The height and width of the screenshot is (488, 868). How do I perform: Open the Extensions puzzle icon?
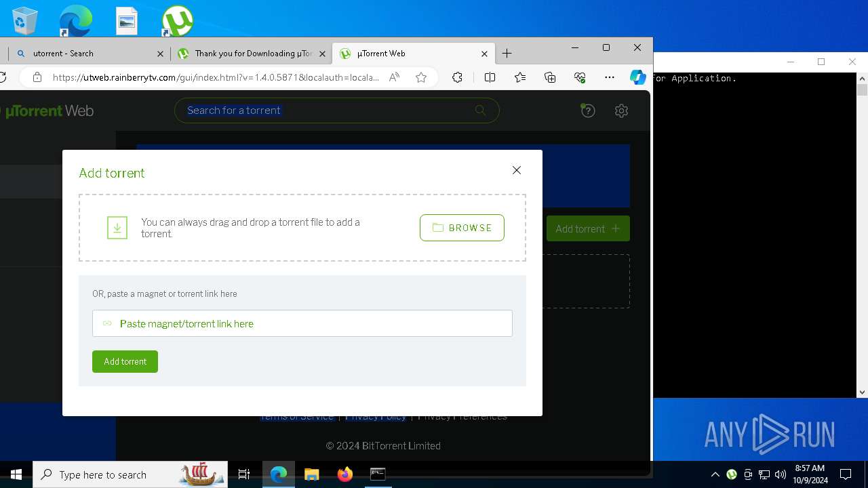tap(457, 77)
